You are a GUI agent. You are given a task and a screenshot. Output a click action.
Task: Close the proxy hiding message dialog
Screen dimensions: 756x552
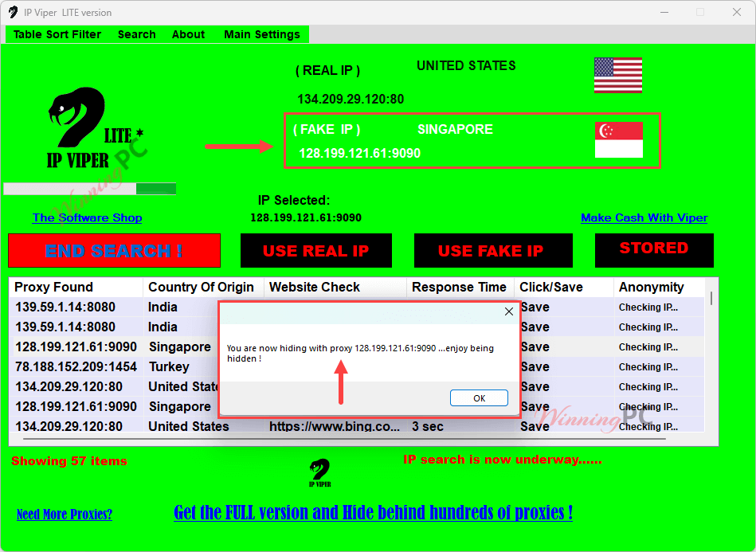point(509,312)
